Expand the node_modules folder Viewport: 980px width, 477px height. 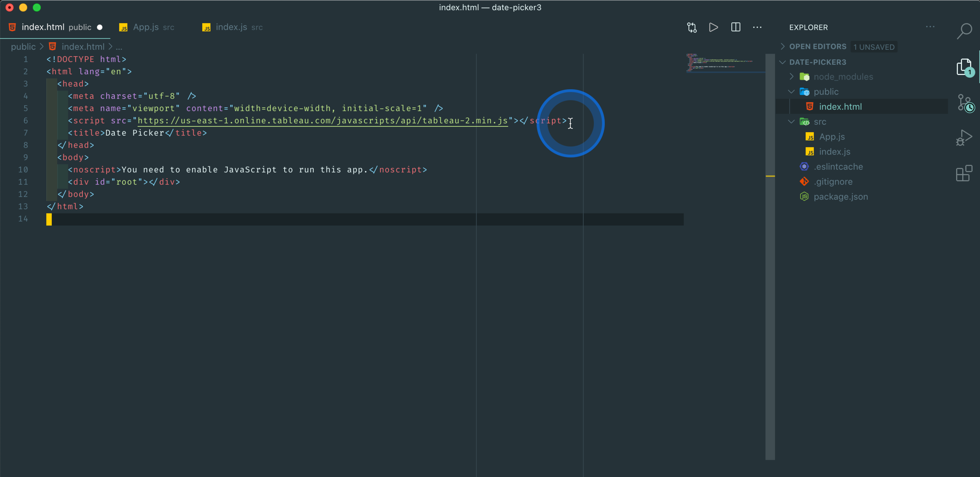pyautogui.click(x=843, y=77)
